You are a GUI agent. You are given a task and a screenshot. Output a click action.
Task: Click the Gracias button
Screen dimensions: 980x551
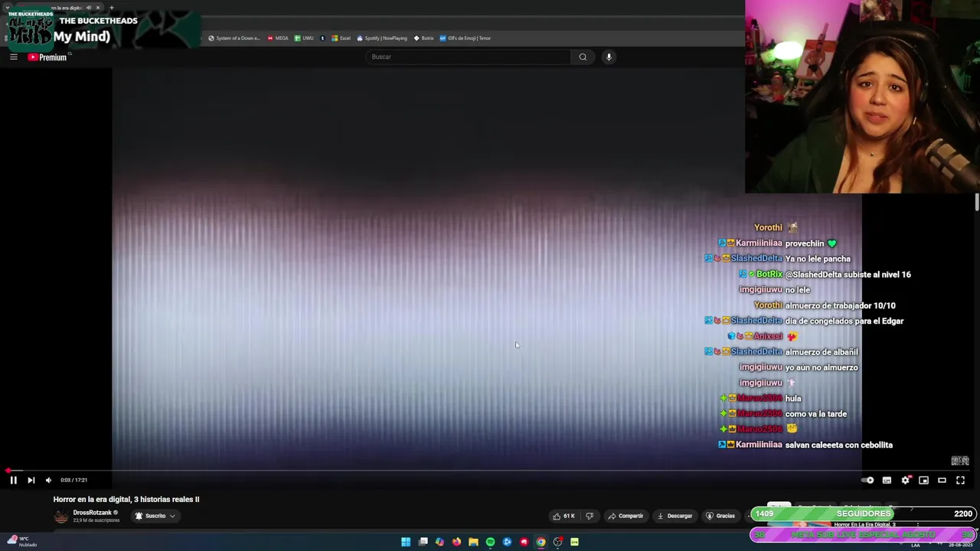tap(720, 516)
